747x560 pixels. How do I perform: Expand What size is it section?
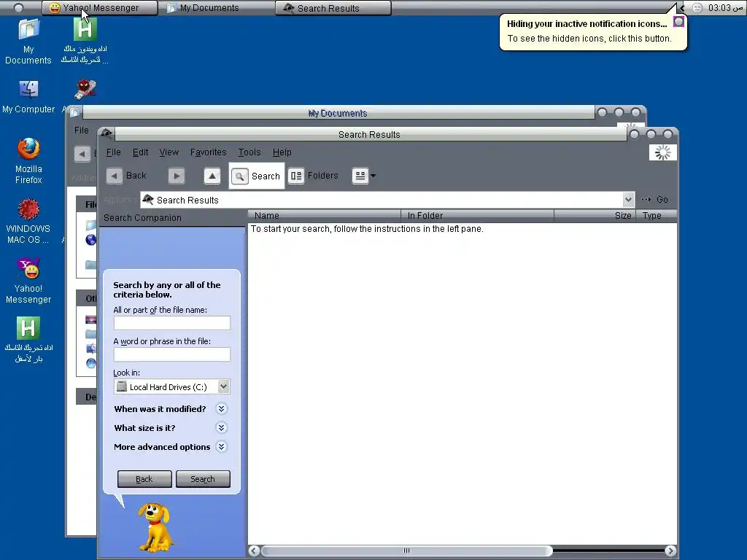pyautogui.click(x=221, y=427)
